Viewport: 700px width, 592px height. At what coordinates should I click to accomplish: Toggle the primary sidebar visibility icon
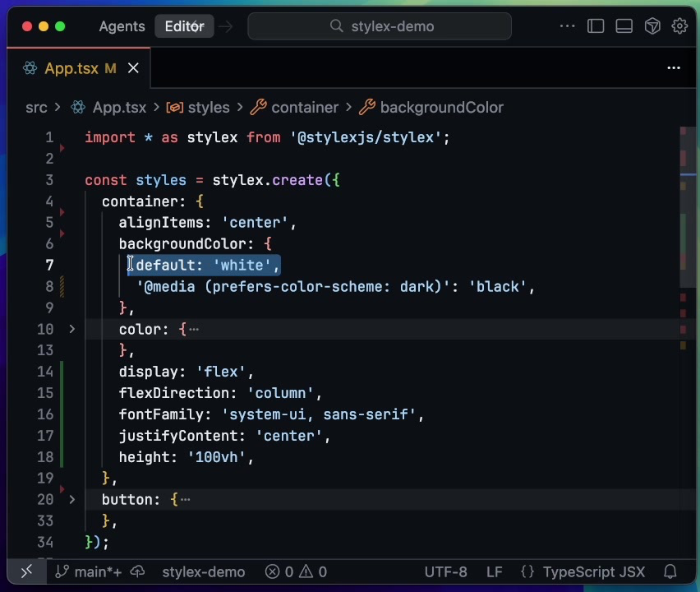point(596,25)
